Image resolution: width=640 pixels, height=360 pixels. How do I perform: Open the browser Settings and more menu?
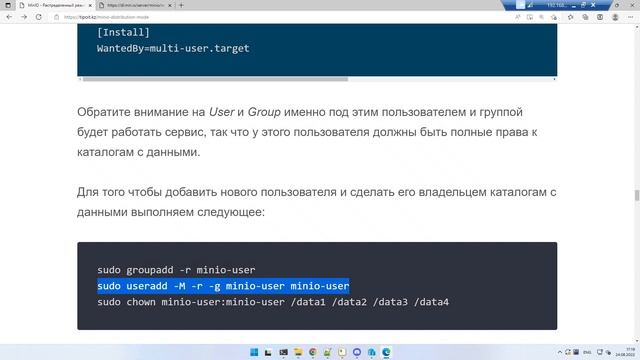click(631, 17)
